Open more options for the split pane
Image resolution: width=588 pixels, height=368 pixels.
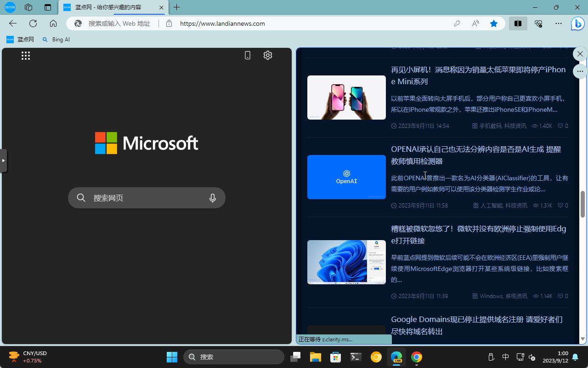[x=580, y=71]
